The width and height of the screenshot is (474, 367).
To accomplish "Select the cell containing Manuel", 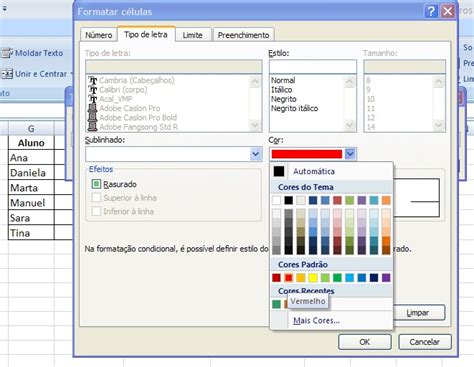I will click(31, 203).
